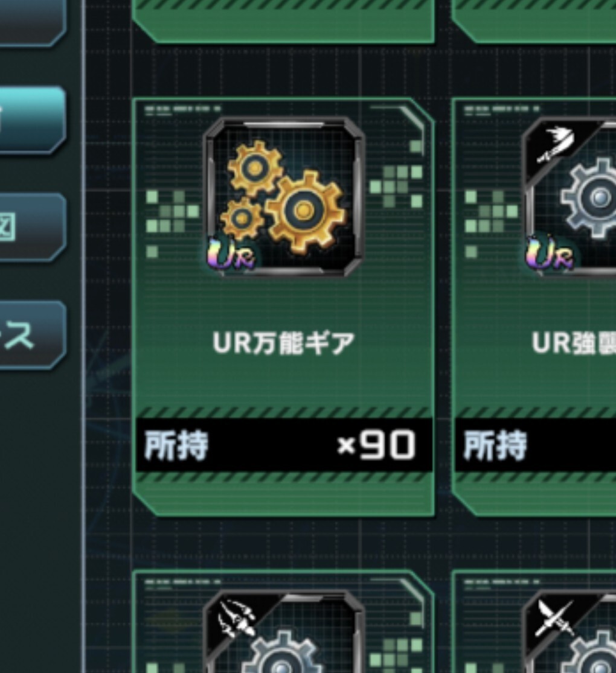This screenshot has height=673, width=616.
Task: Click the UR万能ギア item name
Action: coord(283,343)
